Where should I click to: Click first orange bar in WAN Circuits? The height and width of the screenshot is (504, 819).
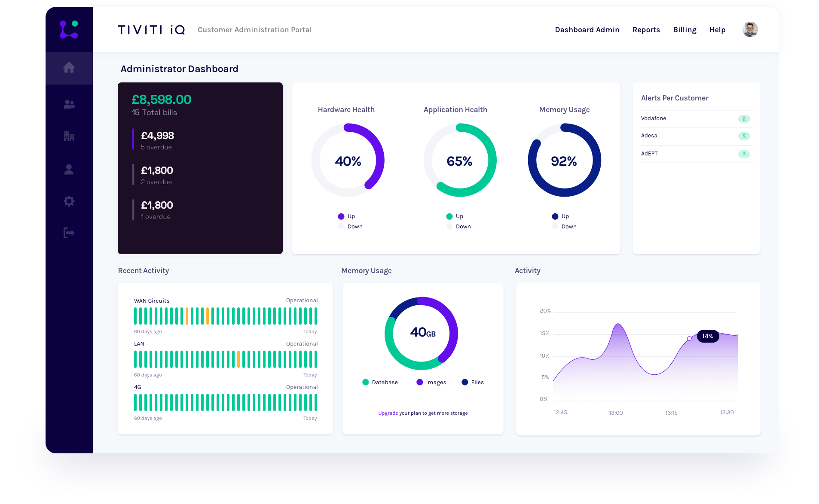[x=187, y=316]
